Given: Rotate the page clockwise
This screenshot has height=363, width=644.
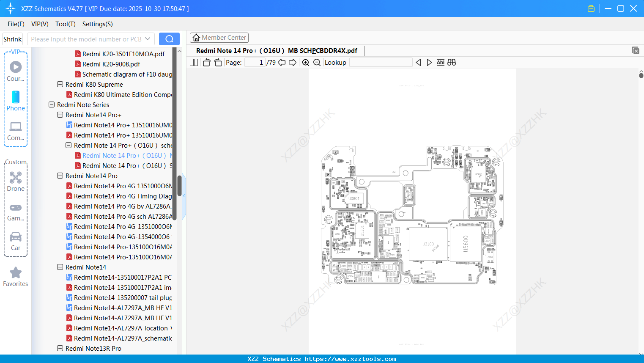Looking at the screenshot, I should point(218,63).
